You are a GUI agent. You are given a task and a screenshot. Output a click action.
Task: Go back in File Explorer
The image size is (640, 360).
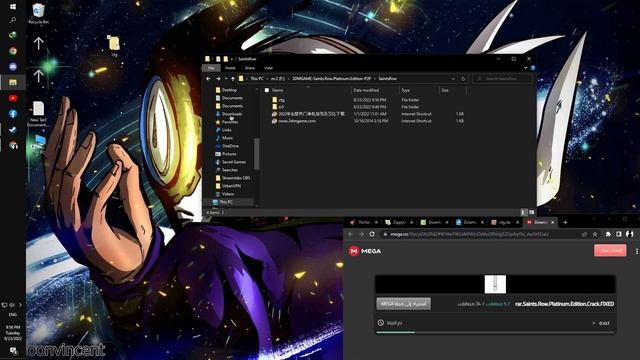(x=209, y=79)
